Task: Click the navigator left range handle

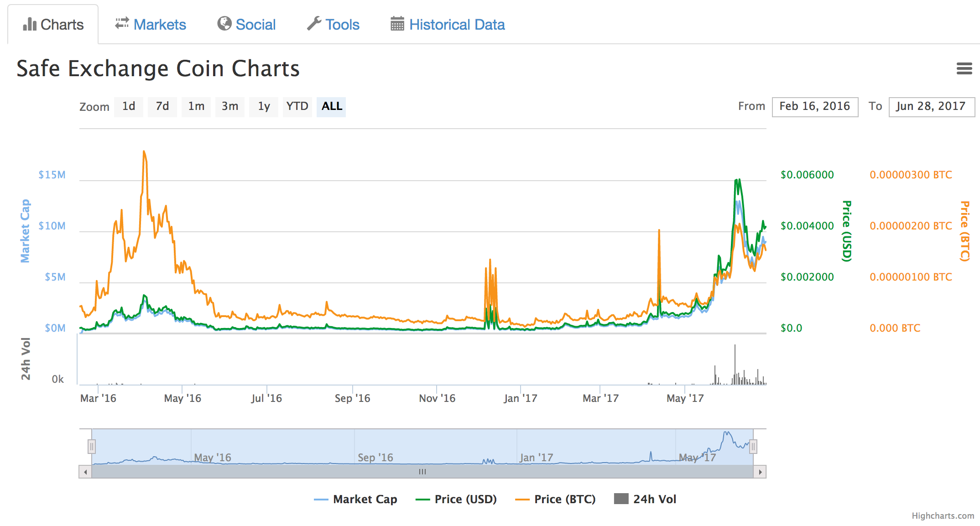Action: [92, 447]
